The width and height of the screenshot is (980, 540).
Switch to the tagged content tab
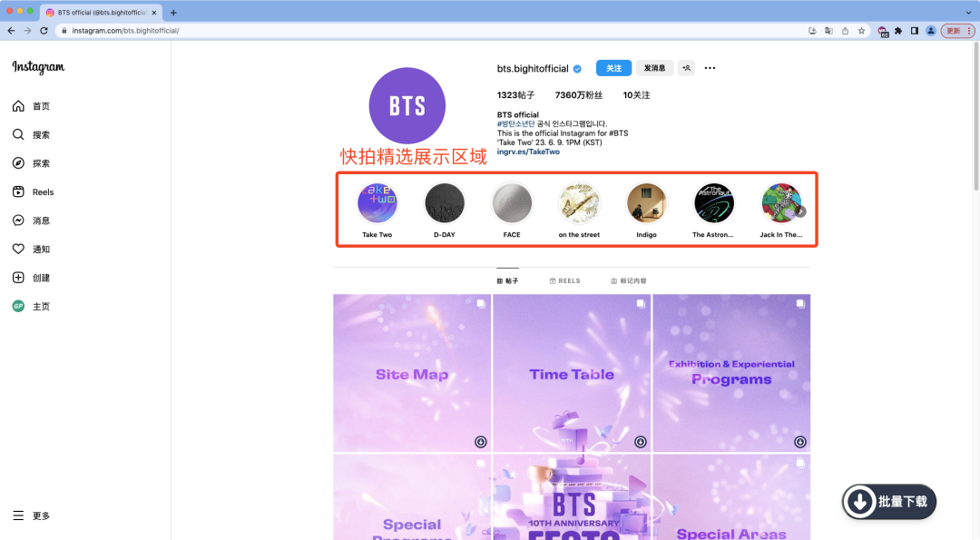(629, 281)
